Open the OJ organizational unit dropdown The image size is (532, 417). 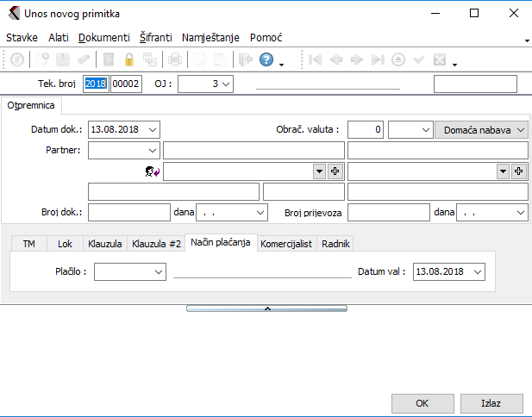point(226,84)
